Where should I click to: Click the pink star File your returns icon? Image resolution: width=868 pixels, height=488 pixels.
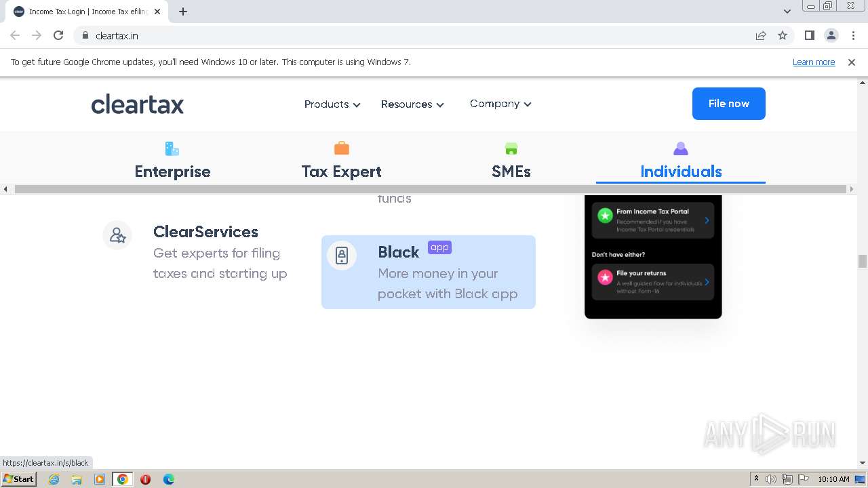click(605, 277)
